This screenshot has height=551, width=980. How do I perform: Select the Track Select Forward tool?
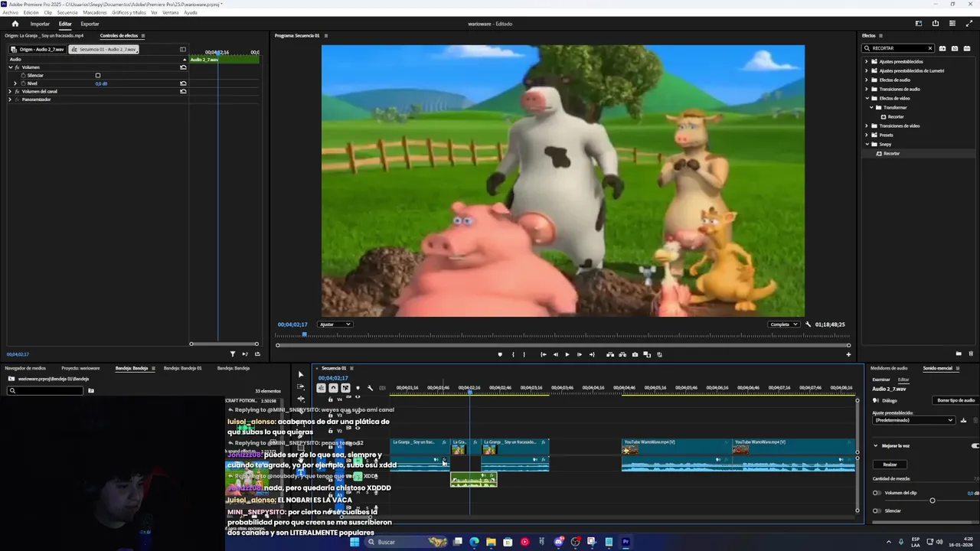[x=300, y=386]
